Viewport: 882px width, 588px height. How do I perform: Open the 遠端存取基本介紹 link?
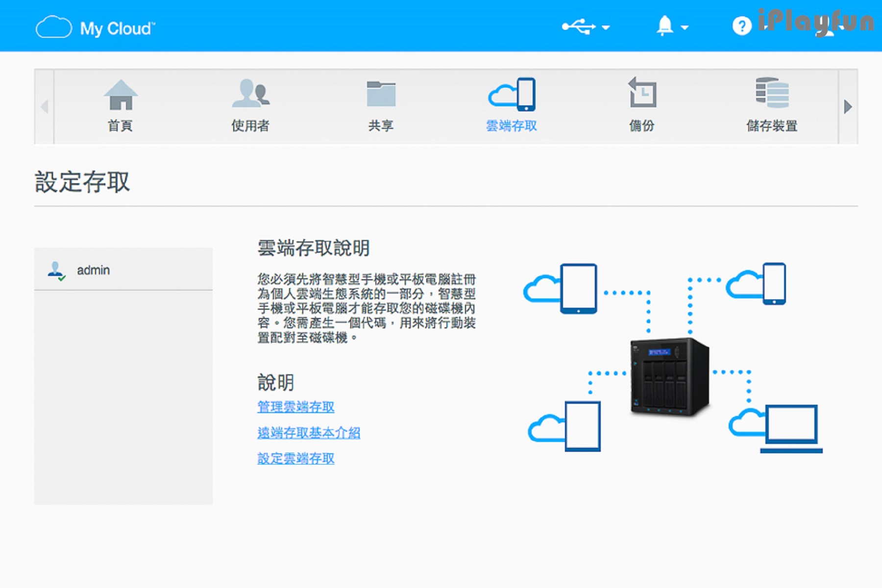pyautogui.click(x=309, y=433)
